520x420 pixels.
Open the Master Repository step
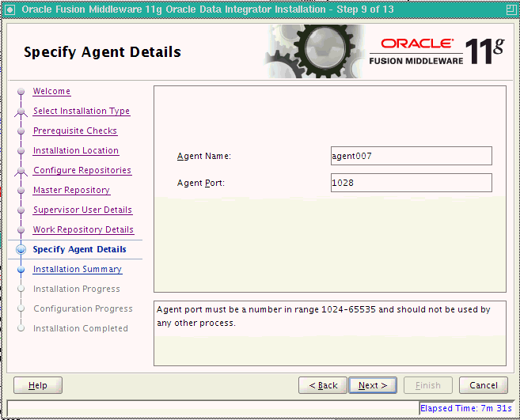point(72,190)
